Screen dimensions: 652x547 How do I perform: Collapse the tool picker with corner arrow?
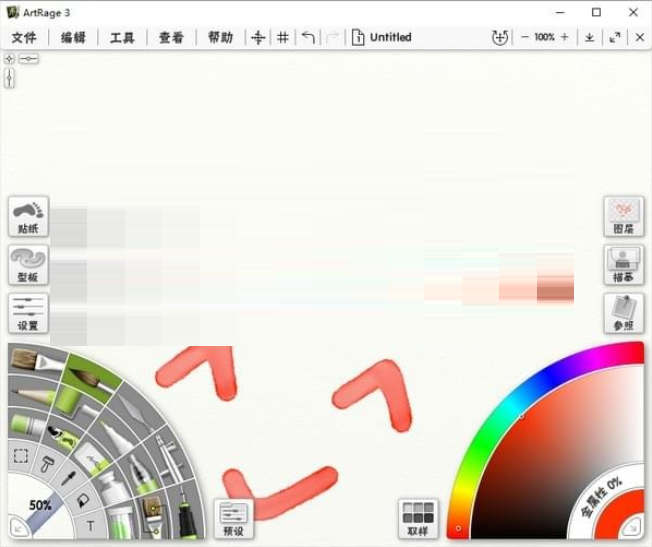[15, 528]
